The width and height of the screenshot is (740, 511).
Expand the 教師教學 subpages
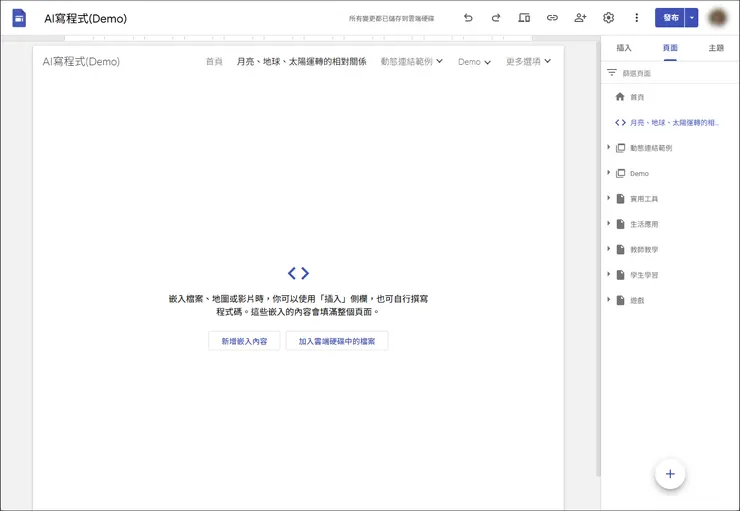point(608,249)
